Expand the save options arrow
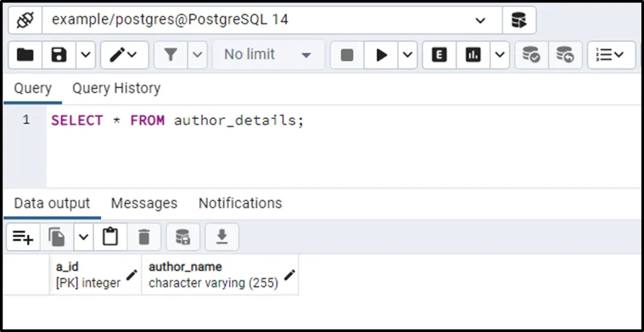644x332 pixels. tap(86, 55)
